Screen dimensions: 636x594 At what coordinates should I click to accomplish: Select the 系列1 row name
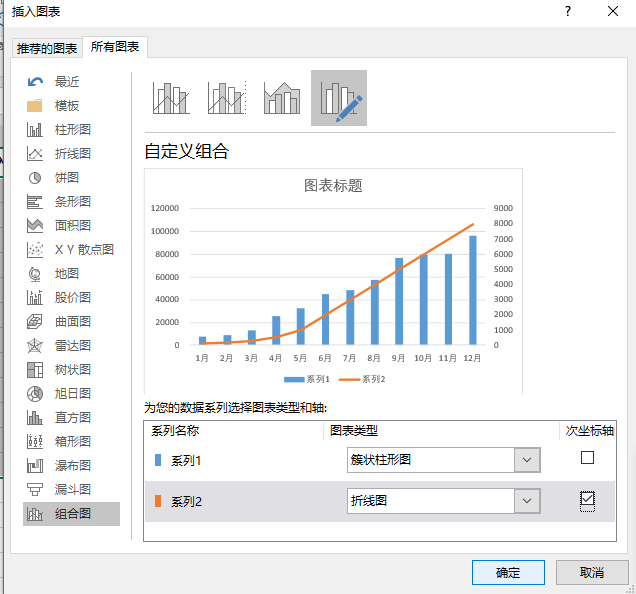pyautogui.click(x=186, y=461)
